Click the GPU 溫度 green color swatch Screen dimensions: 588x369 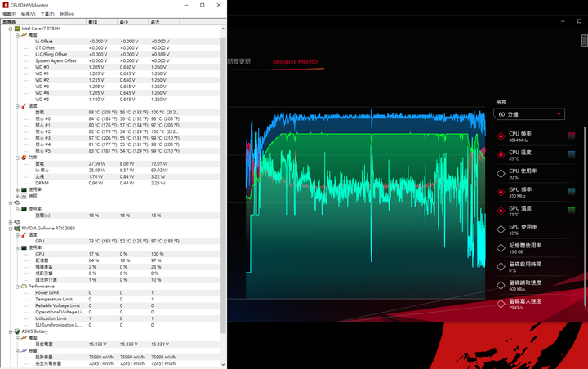point(571,210)
